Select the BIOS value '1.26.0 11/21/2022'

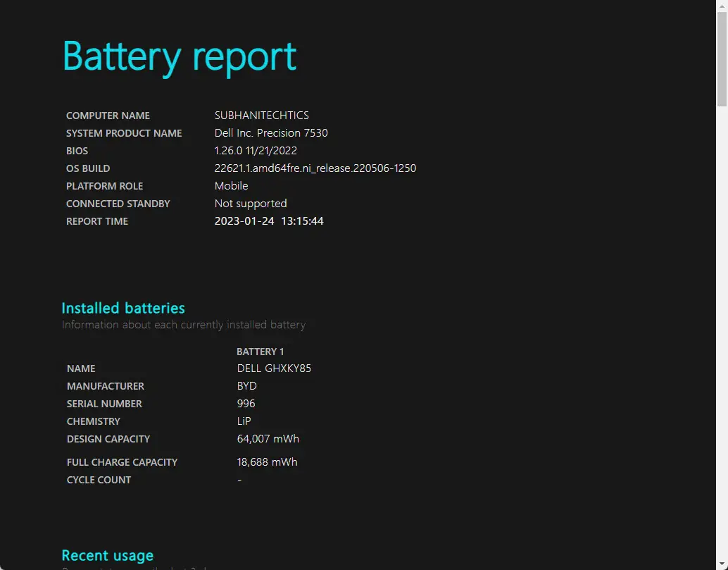pyautogui.click(x=256, y=151)
